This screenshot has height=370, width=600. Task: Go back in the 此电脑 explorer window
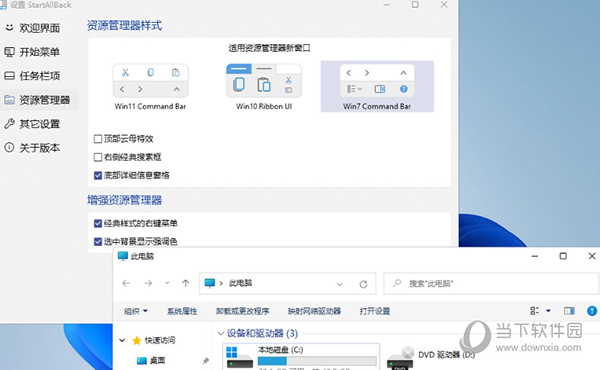coord(126,283)
